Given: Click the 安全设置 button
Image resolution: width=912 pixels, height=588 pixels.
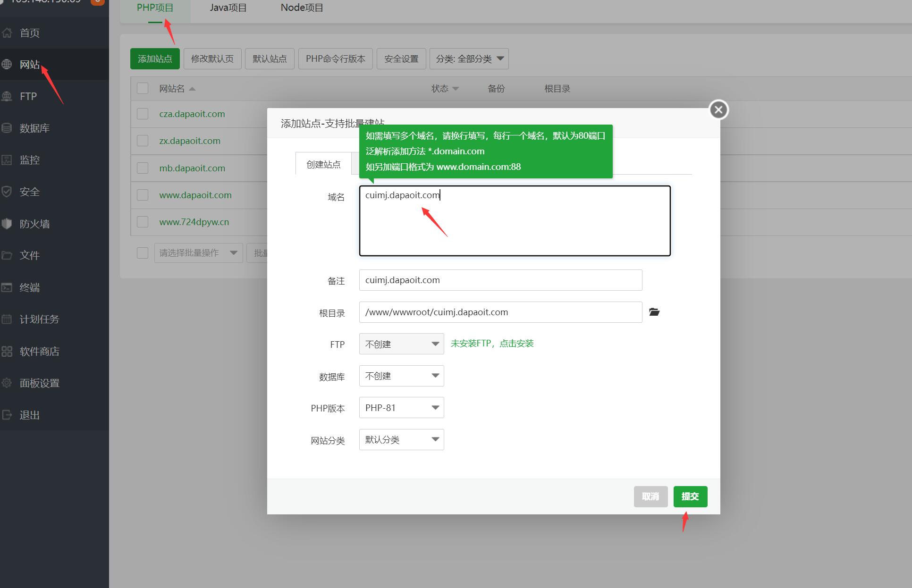Looking at the screenshot, I should click(401, 59).
